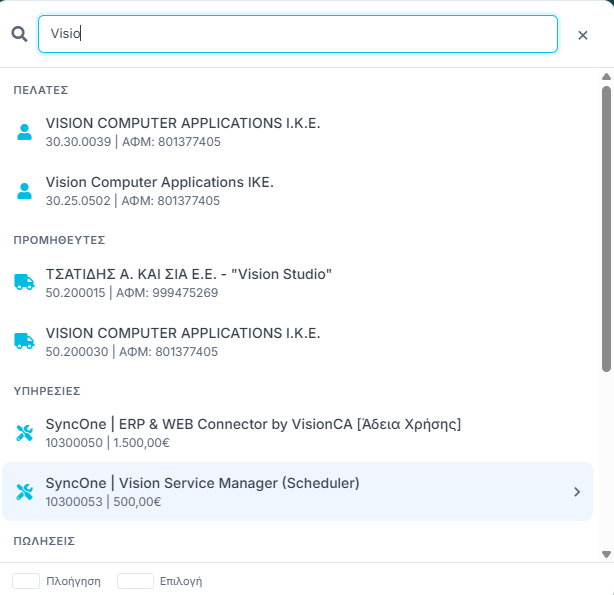614x595 pixels.
Task: Click truck icon for supplier 50.200030
Action: coord(24,341)
